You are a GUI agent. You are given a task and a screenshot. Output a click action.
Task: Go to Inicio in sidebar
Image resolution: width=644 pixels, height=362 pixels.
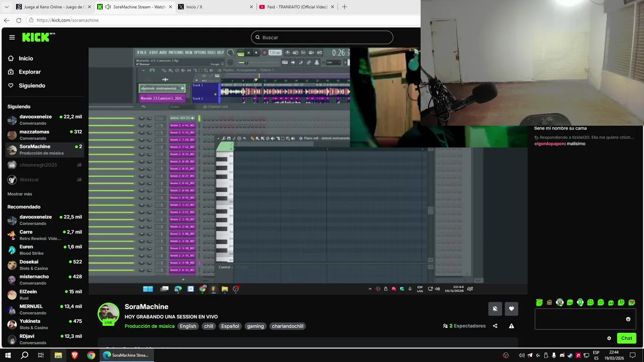tap(26, 58)
